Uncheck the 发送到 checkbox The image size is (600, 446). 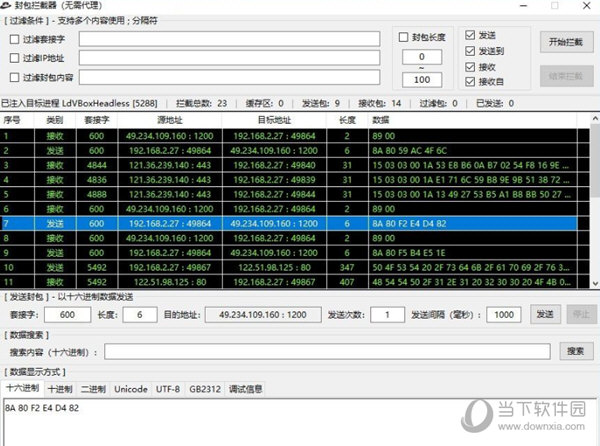click(x=470, y=51)
